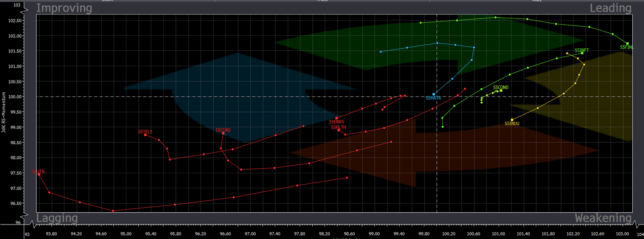Image resolution: width=644 pixels, height=239 pixels.
Task: Click the S5UTIL red square head marker
Action: (39, 175)
